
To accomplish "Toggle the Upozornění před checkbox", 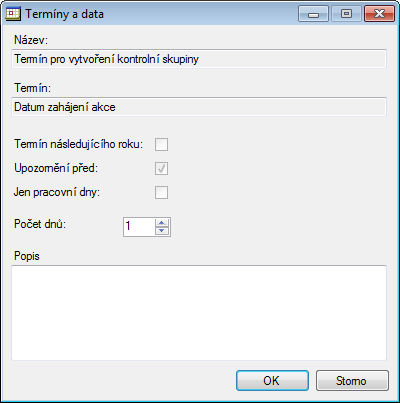I will (x=161, y=169).
